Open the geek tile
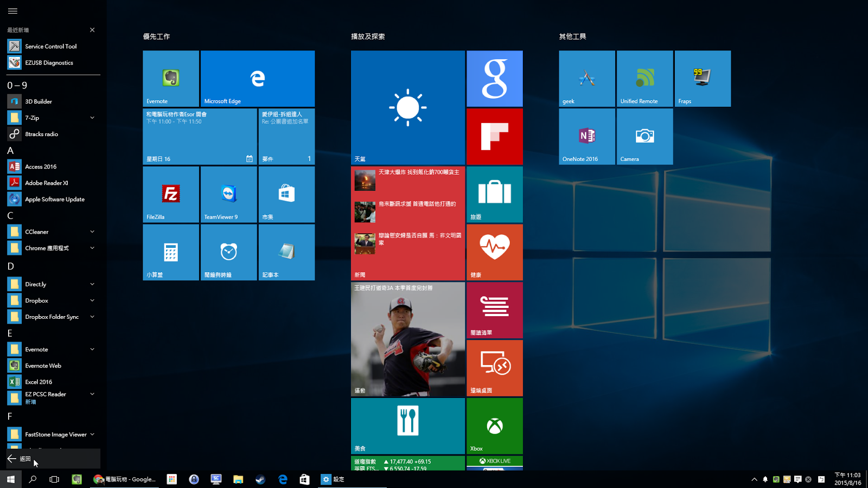The image size is (868, 488). pos(587,79)
